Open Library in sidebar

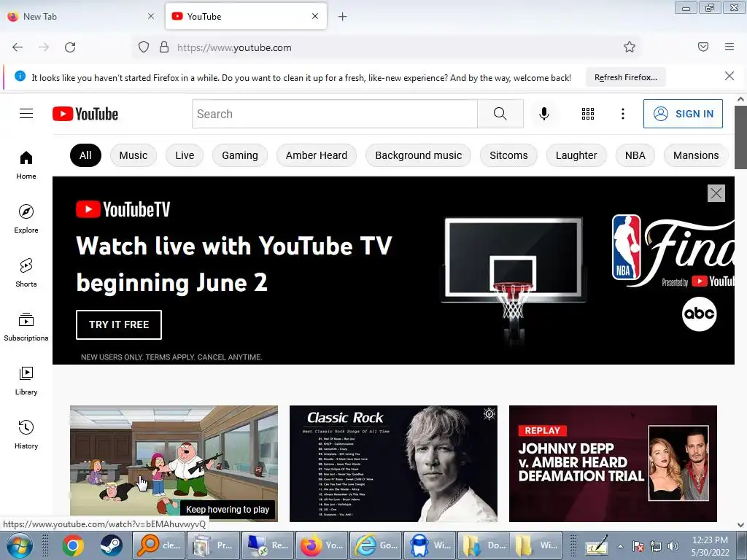click(x=26, y=381)
